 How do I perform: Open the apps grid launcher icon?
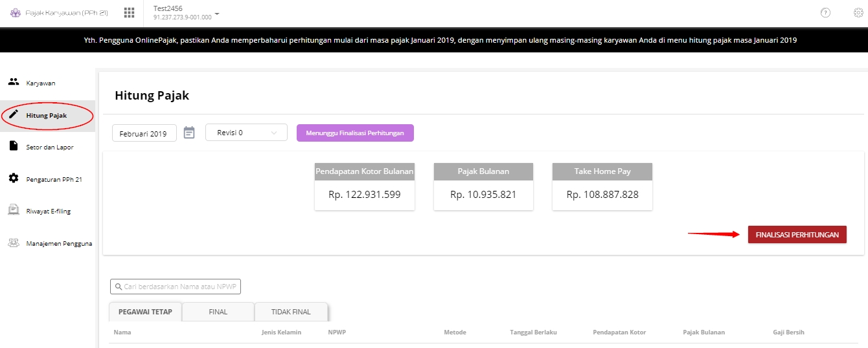click(129, 12)
